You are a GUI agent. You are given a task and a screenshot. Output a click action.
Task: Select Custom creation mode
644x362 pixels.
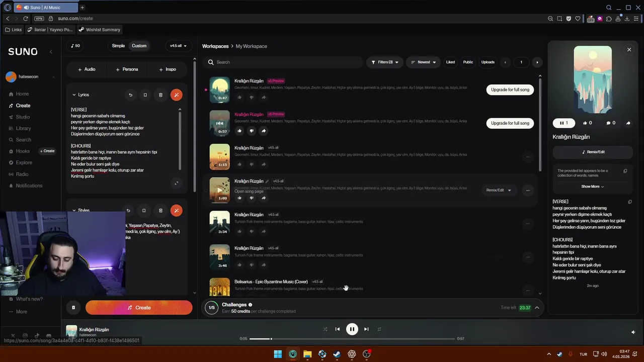(139, 46)
